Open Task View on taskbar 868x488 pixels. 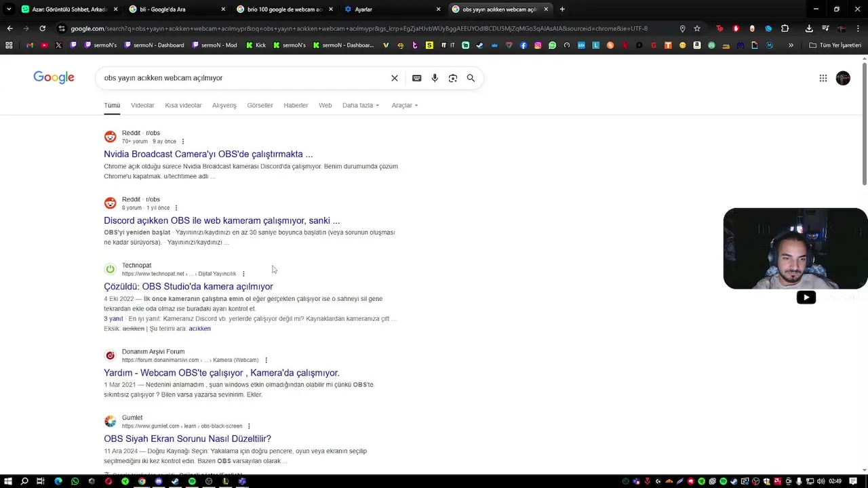(x=41, y=481)
